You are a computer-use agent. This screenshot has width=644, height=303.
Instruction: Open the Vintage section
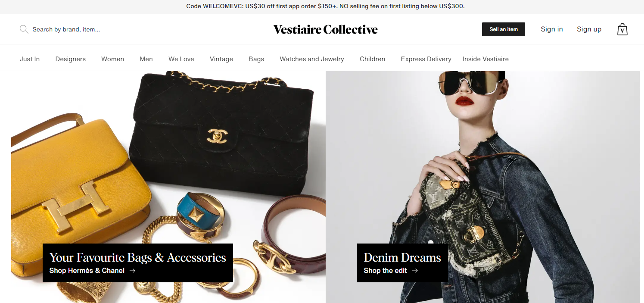tap(221, 59)
